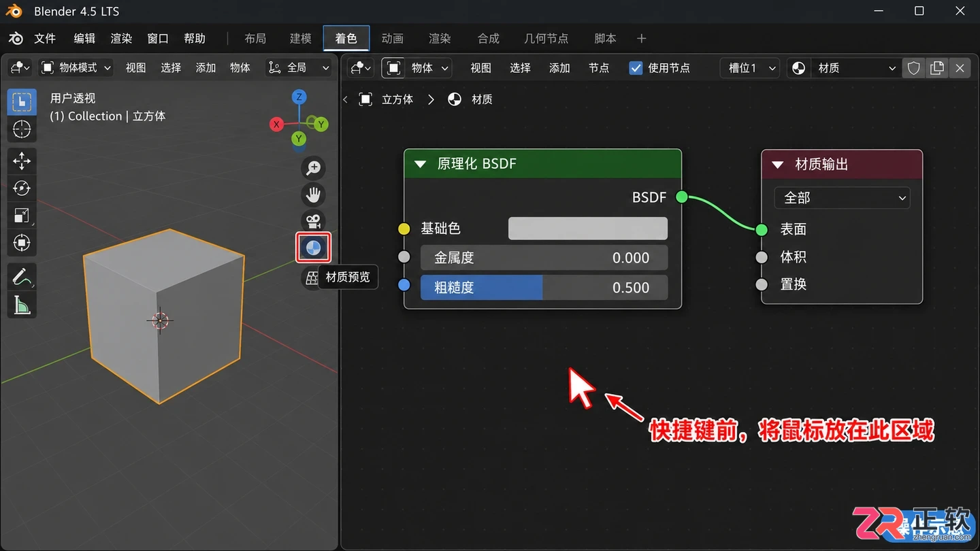Click the 金属度 value field
Viewport: 980px width, 551px height.
[544, 258]
